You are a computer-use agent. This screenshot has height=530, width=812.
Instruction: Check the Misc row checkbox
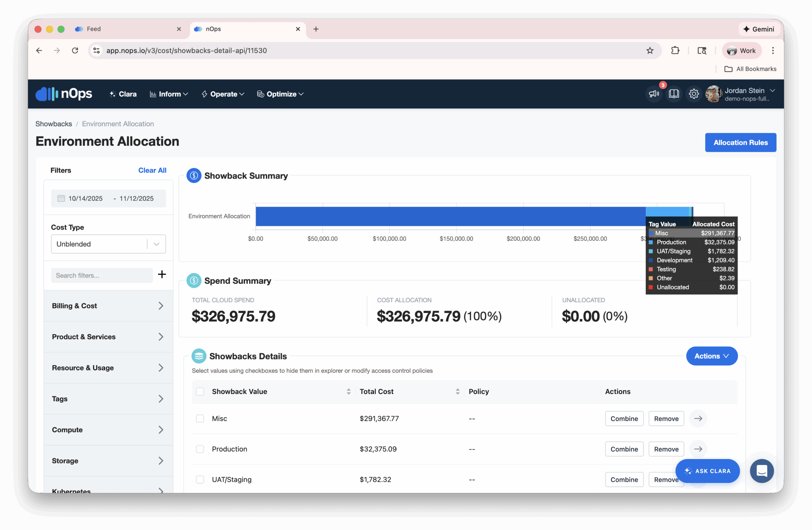[200, 418]
